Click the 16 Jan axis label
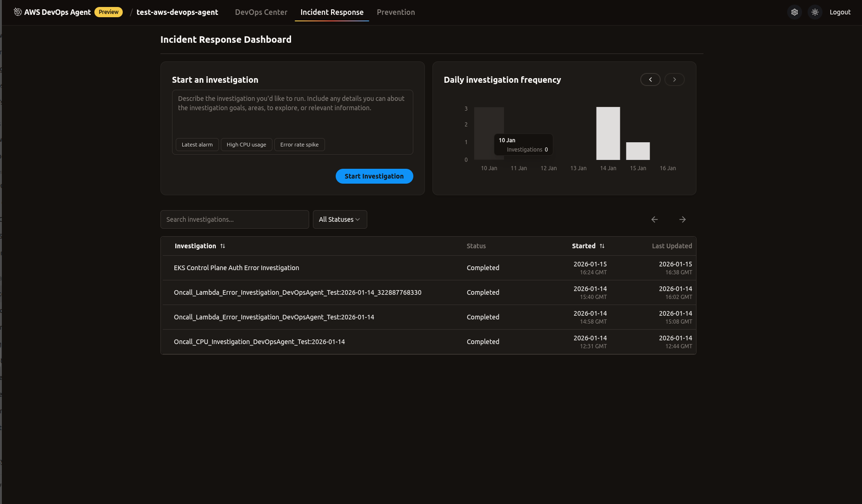 (x=668, y=168)
